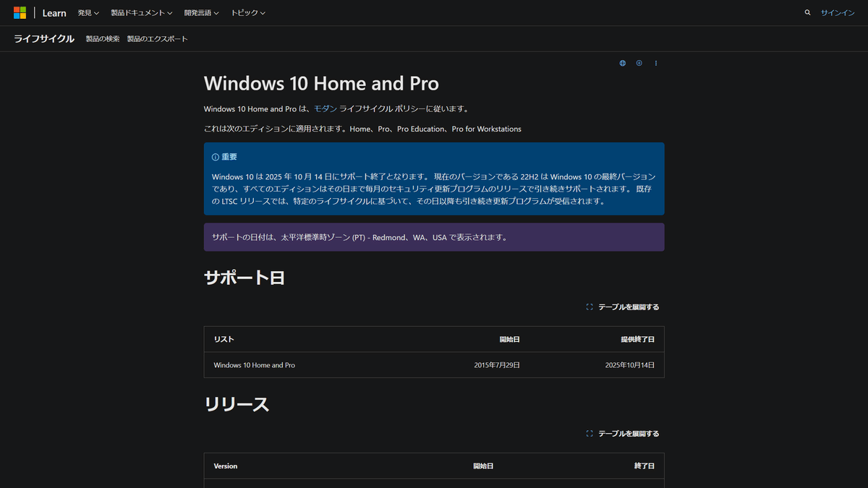
Task: Open the three-dot more actions menu
Action: [656, 63]
